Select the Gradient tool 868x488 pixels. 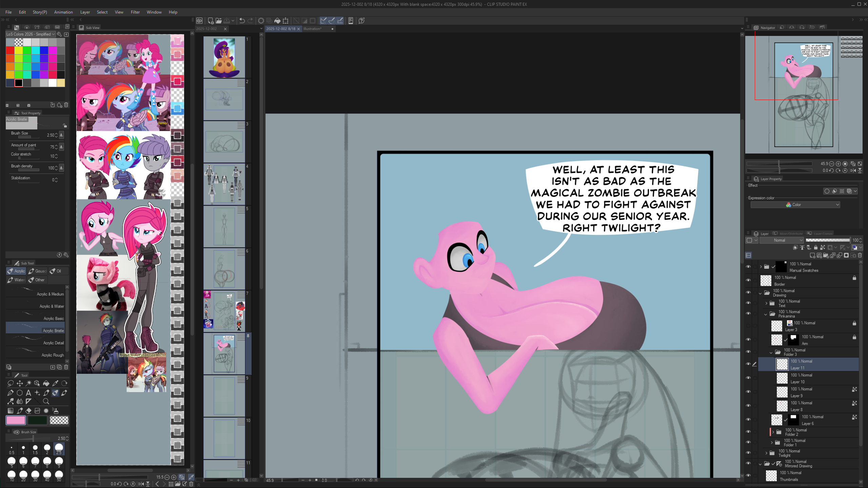tap(11, 411)
